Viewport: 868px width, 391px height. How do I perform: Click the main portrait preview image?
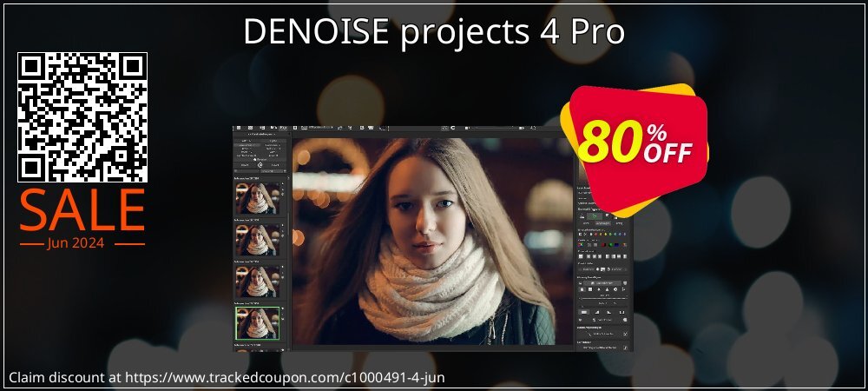pyautogui.click(x=432, y=242)
